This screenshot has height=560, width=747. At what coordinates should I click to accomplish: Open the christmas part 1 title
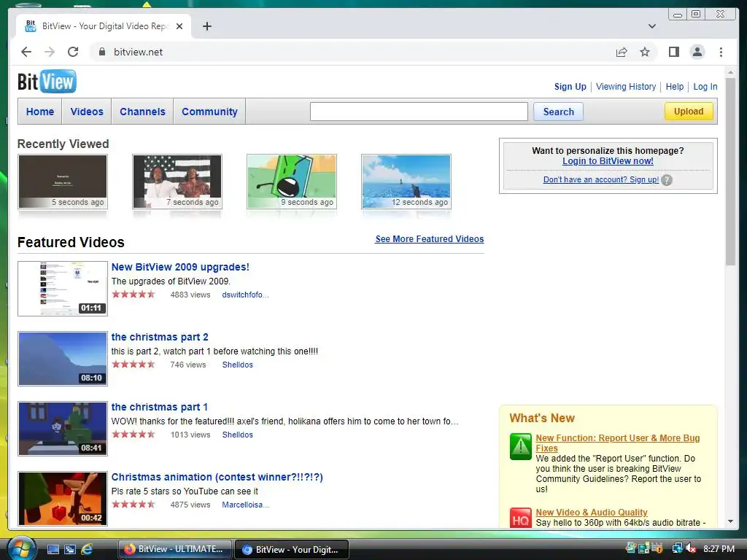160,407
